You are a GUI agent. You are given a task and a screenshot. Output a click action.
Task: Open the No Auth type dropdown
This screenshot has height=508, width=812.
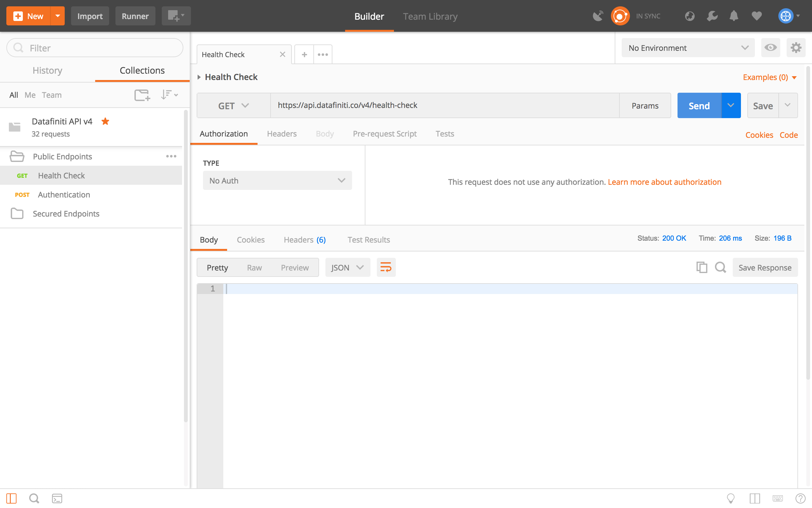[277, 180]
